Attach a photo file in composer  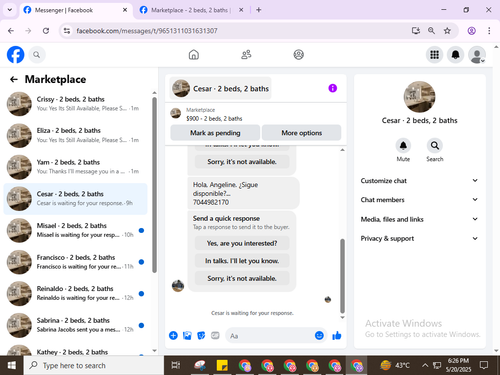coord(187,335)
